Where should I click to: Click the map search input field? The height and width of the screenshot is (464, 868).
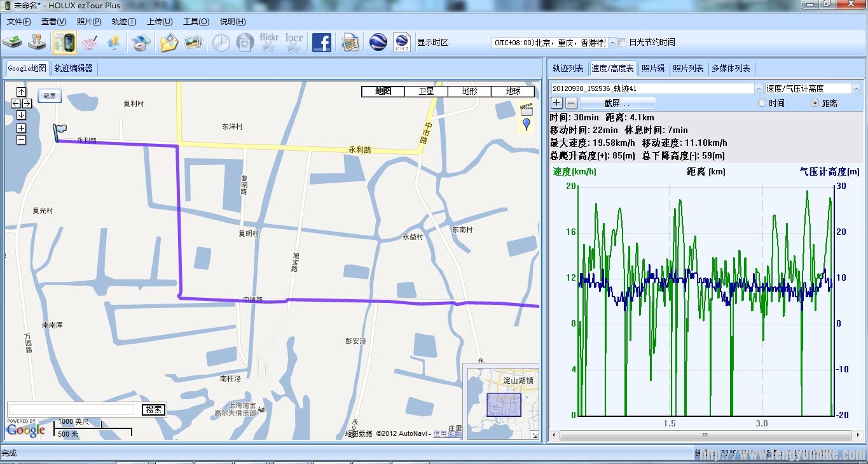click(71, 410)
